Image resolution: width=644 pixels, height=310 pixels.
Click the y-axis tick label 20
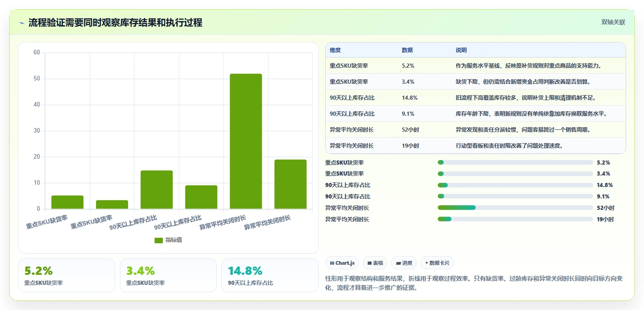tap(37, 157)
